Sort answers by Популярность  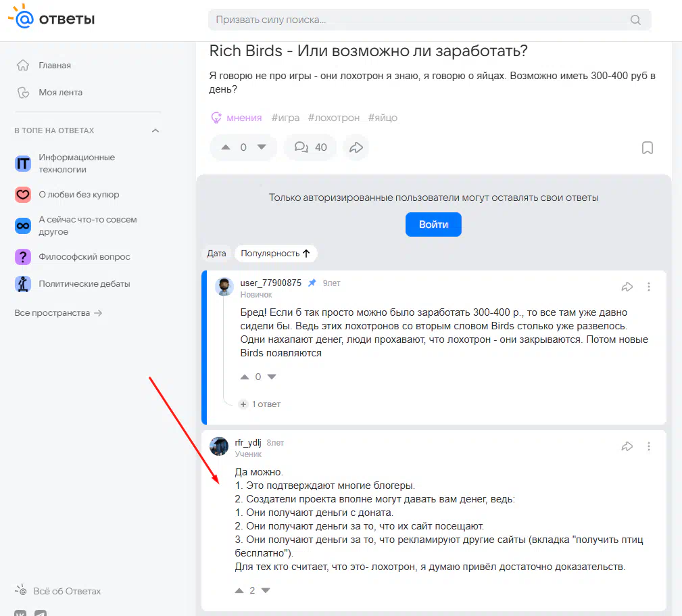point(276,253)
